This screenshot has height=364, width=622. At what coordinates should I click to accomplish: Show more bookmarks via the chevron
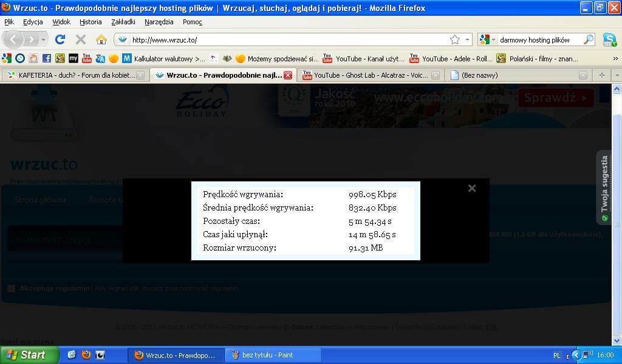coord(615,59)
